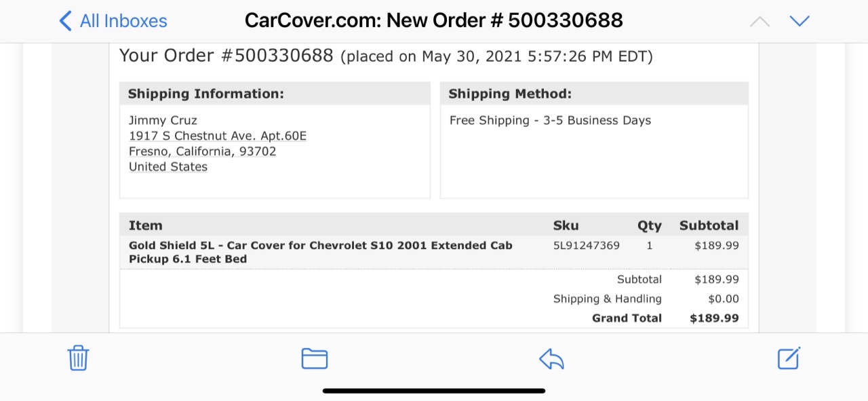Tap the Grand Total $189.99 amount
The image size is (868, 401).
pyautogui.click(x=714, y=318)
